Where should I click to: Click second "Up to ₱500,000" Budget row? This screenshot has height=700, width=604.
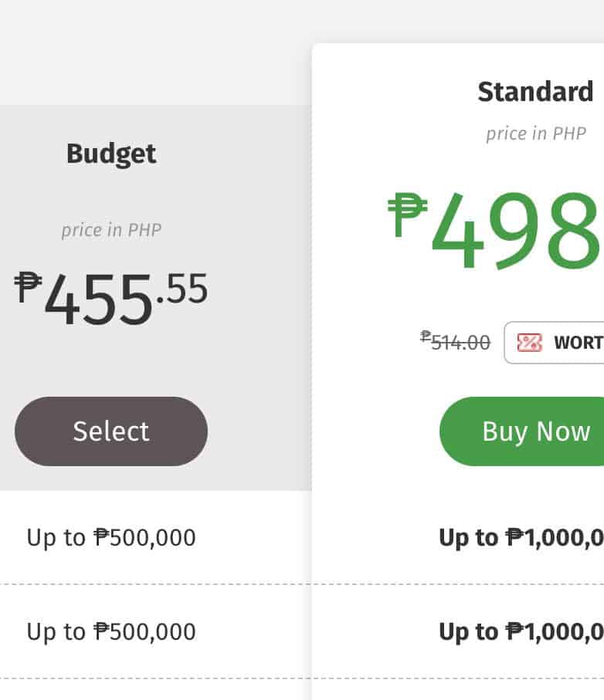pos(111,631)
